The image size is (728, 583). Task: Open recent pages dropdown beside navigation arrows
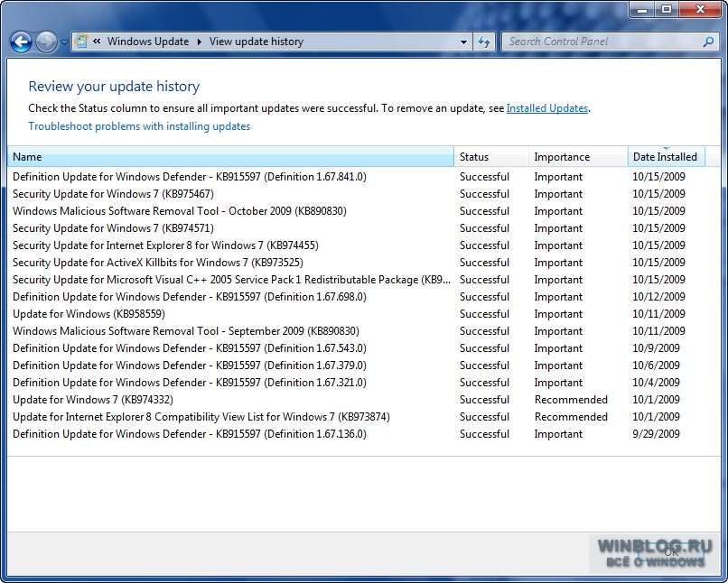tap(64, 42)
